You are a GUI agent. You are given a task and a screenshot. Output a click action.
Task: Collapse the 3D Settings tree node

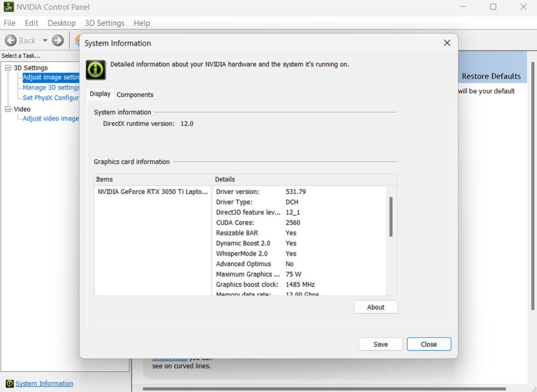(x=8, y=68)
